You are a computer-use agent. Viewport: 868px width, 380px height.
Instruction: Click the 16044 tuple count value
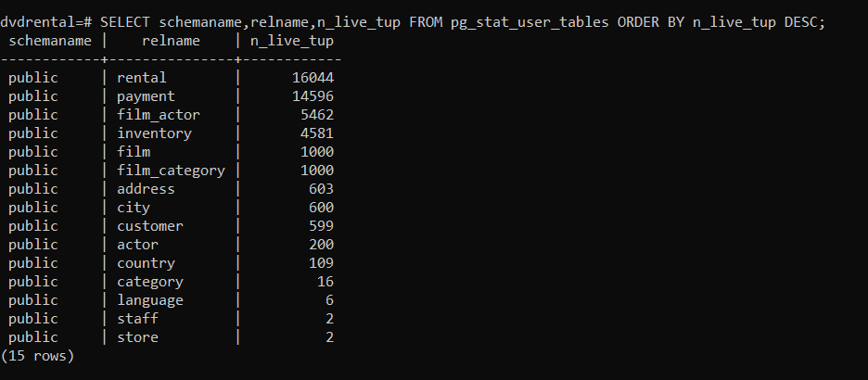pyautogui.click(x=313, y=78)
